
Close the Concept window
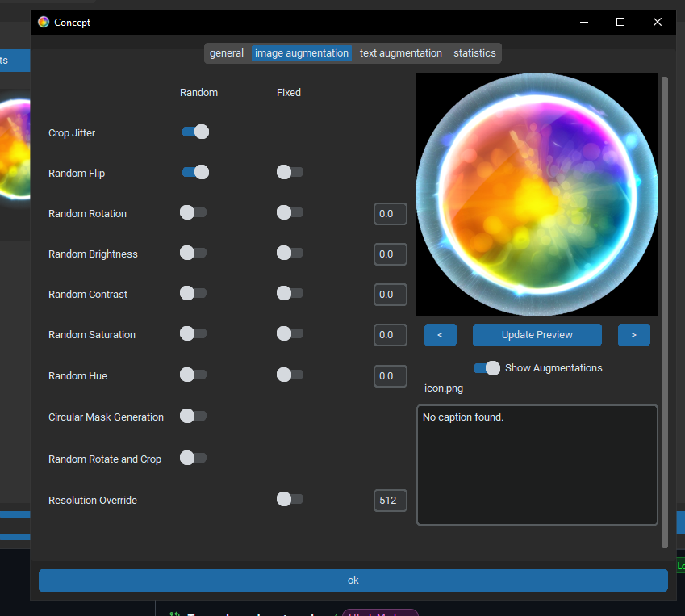click(657, 22)
